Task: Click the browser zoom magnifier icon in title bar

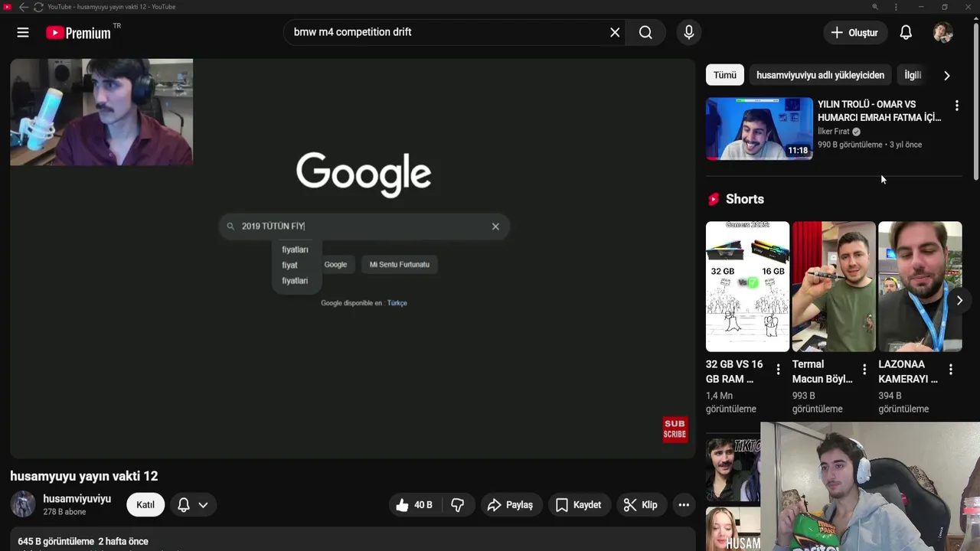Action: [x=875, y=7]
